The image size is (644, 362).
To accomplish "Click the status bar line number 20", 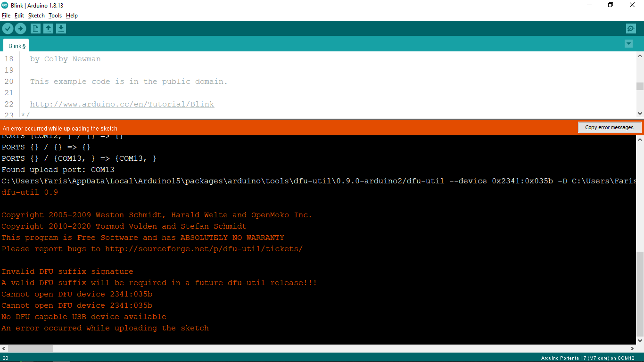I will click(5, 358).
